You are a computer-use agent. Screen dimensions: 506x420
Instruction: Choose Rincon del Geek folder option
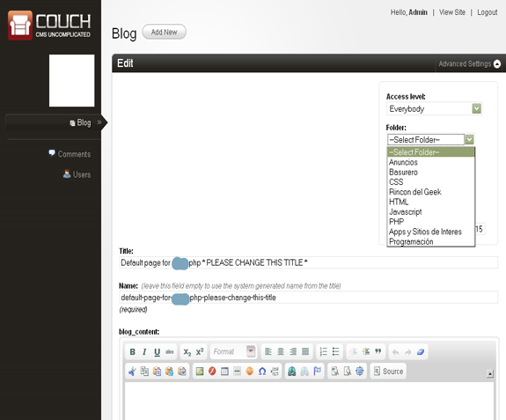pos(415,192)
